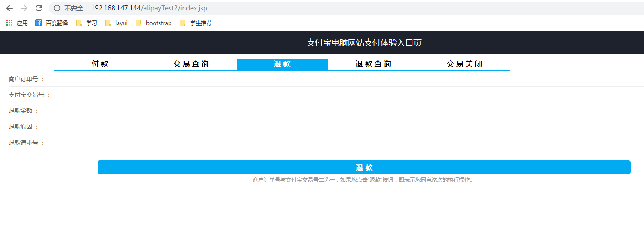Click the notice text below the 退款 button
Screen dimensions: 644x225
364,180
